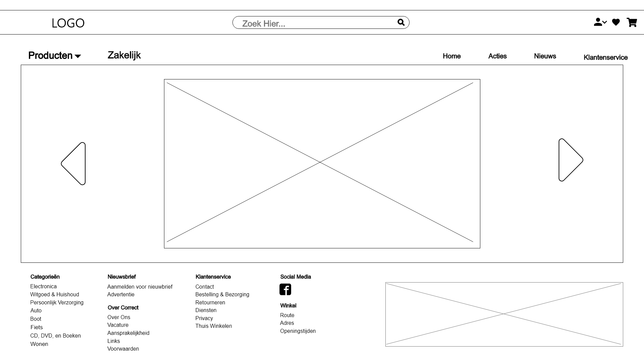Open the heart wishlist icon
The image size is (644, 362).
(x=616, y=22)
